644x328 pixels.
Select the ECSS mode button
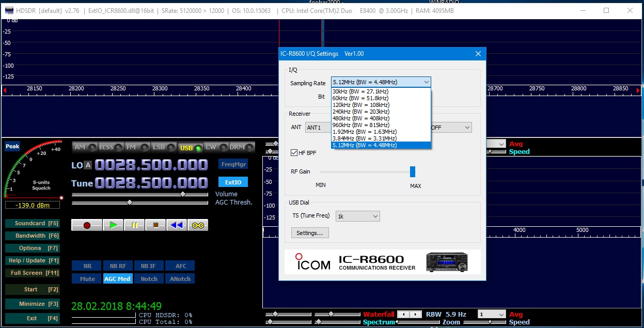pos(112,147)
